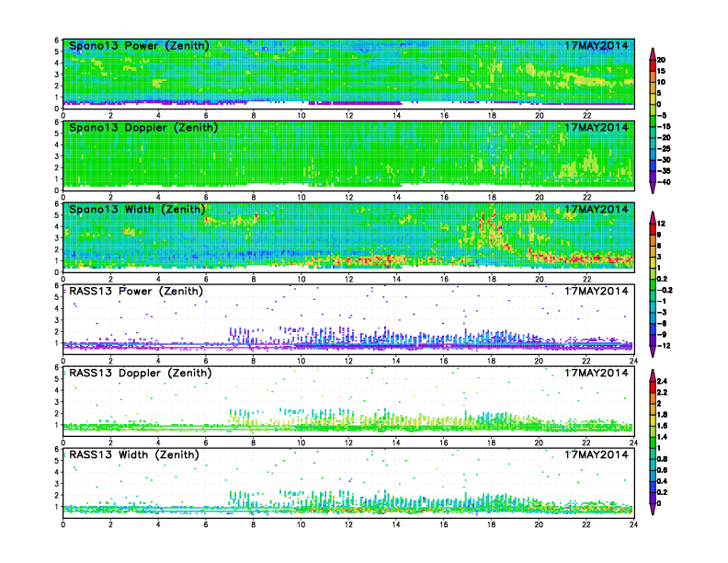Click the 2.4 label on the bottom colorbar
The width and height of the screenshot is (728, 563).
[x=663, y=381]
